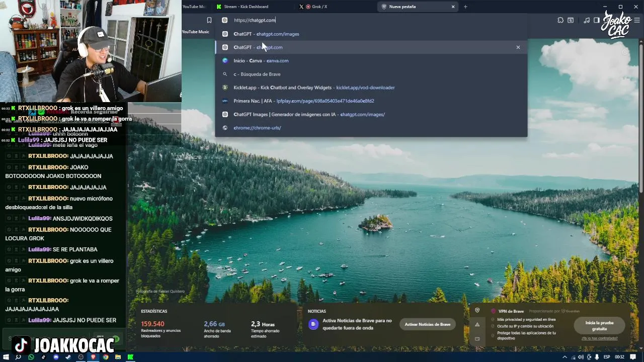The height and width of the screenshot is (362, 644).
Task: Remove the chatgpt.com suggestion with X
Action: (518, 47)
